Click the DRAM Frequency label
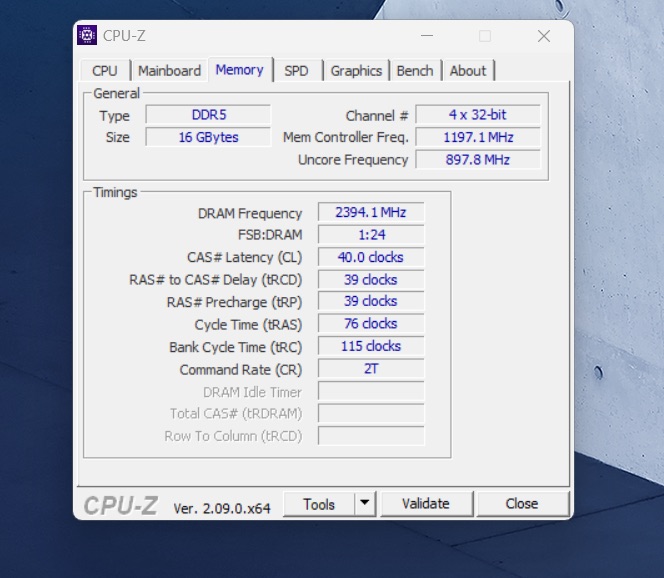 (x=250, y=213)
